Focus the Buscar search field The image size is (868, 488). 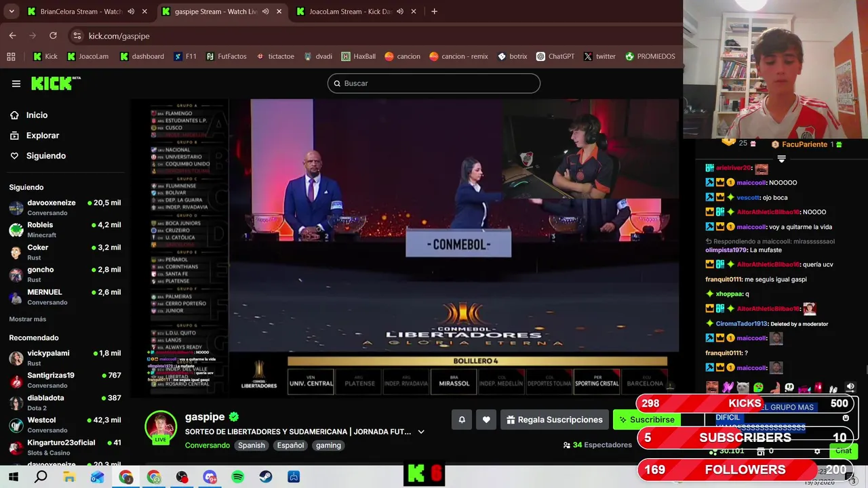click(434, 83)
